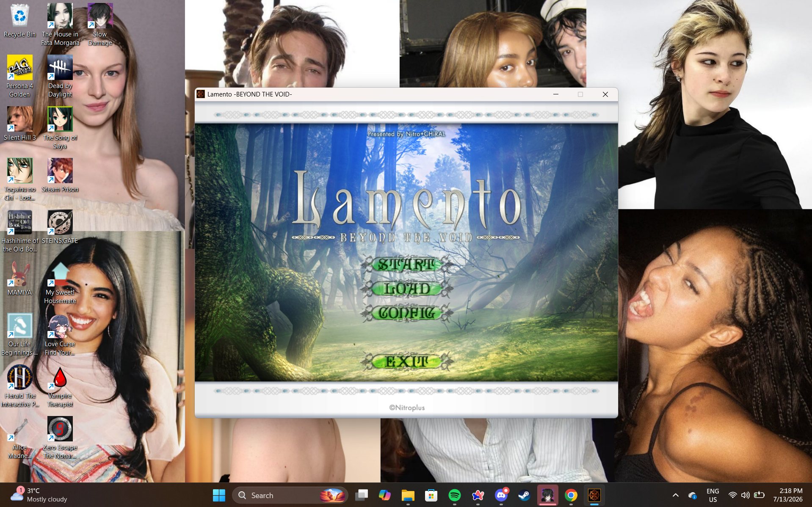The width and height of the screenshot is (812, 507).
Task: Expand the hidden system tray icons chevron
Action: pyautogui.click(x=676, y=495)
